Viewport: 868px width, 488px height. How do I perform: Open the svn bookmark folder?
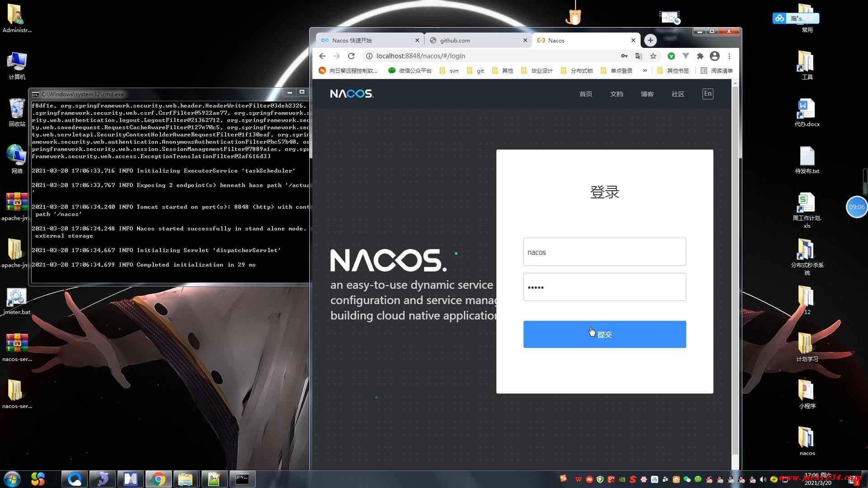click(x=449, y=70)
